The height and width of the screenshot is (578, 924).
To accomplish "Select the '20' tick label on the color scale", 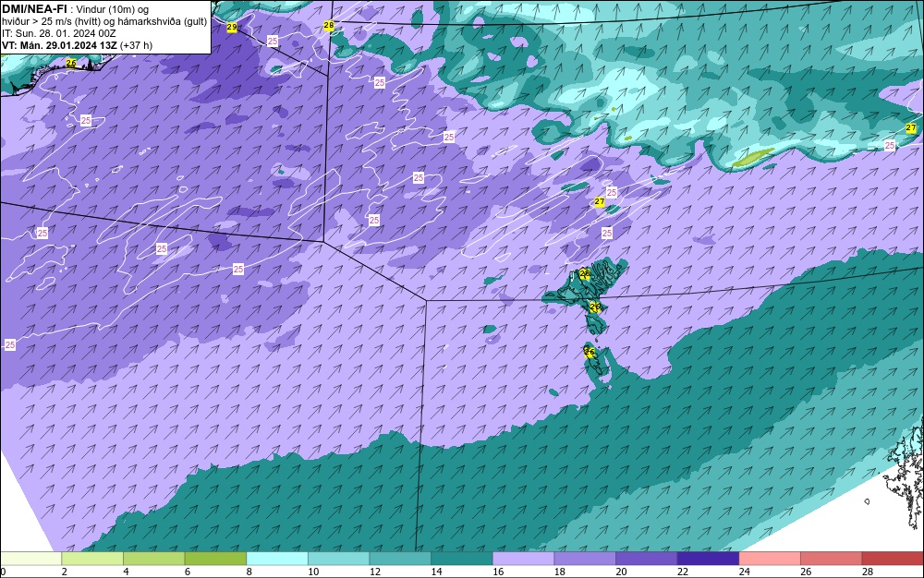I will click(621, 572).
